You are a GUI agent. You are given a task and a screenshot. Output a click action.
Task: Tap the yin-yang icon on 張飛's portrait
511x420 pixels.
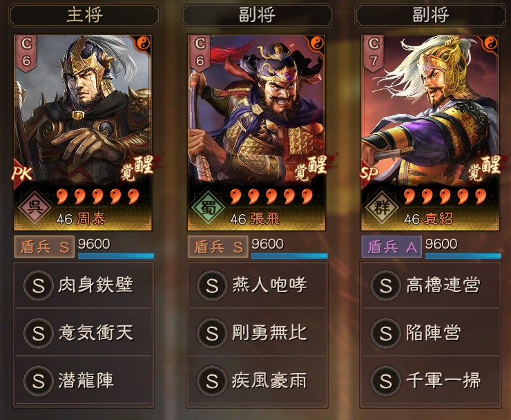(316, 43)
